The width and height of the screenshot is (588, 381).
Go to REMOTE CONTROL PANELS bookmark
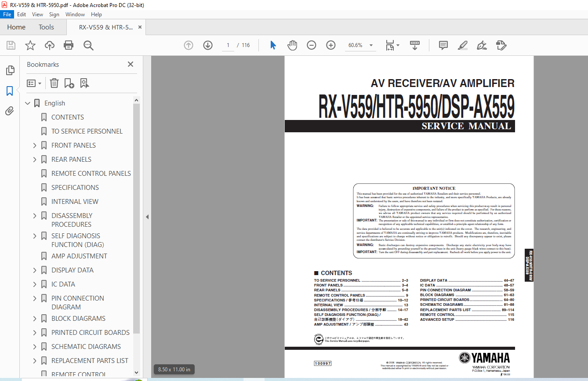point(91,174)
